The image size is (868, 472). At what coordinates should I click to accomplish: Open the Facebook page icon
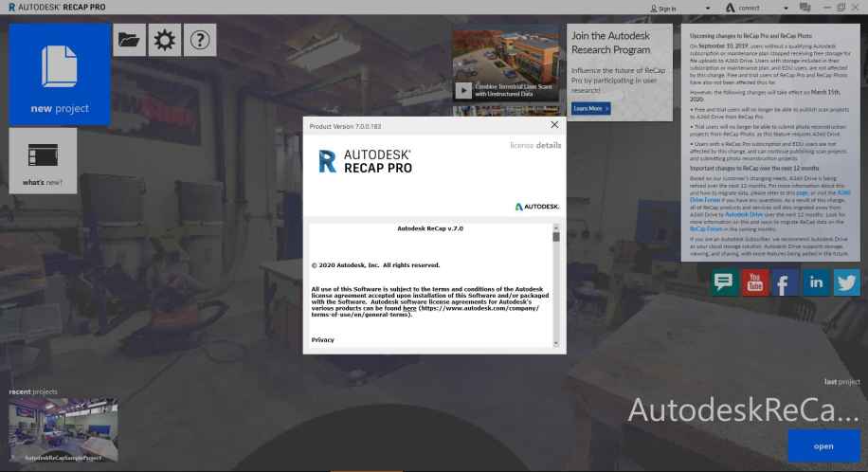tap(785, 281)
